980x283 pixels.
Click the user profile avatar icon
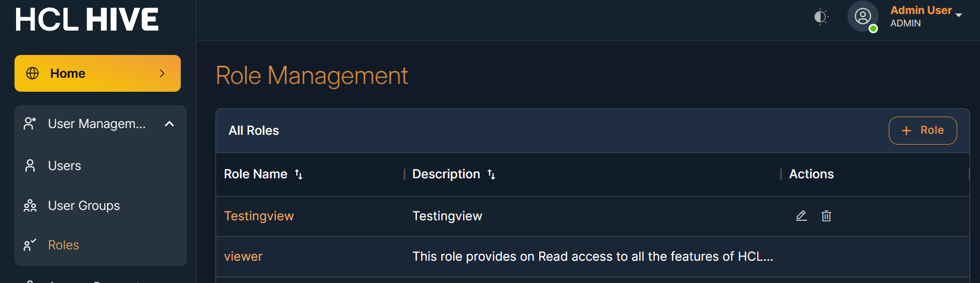pyautogui.click(x=862, y=17)
